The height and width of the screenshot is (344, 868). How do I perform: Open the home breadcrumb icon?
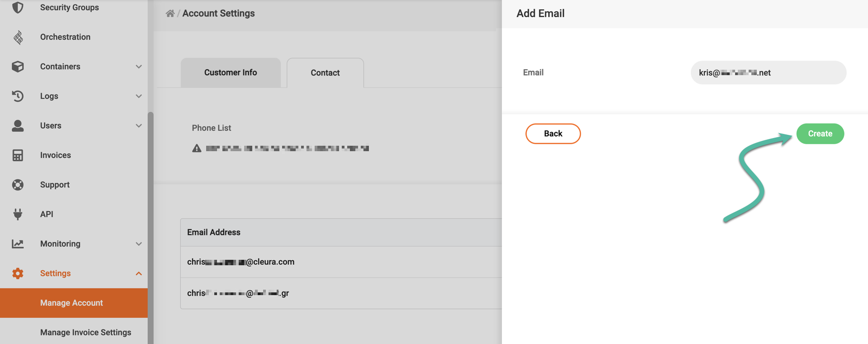click(x=170, y=13)
